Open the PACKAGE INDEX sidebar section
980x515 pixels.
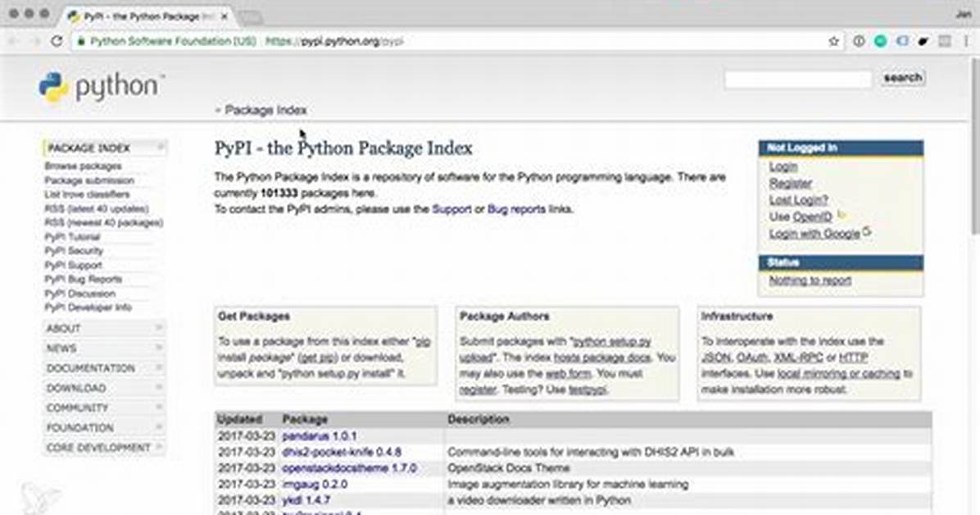tap(104, 148)
